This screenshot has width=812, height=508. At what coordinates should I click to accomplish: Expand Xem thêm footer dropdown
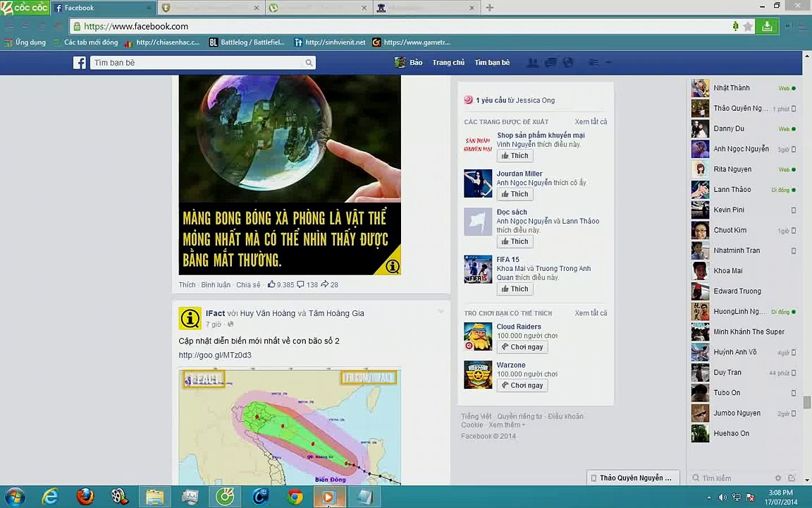coord(507,425)
